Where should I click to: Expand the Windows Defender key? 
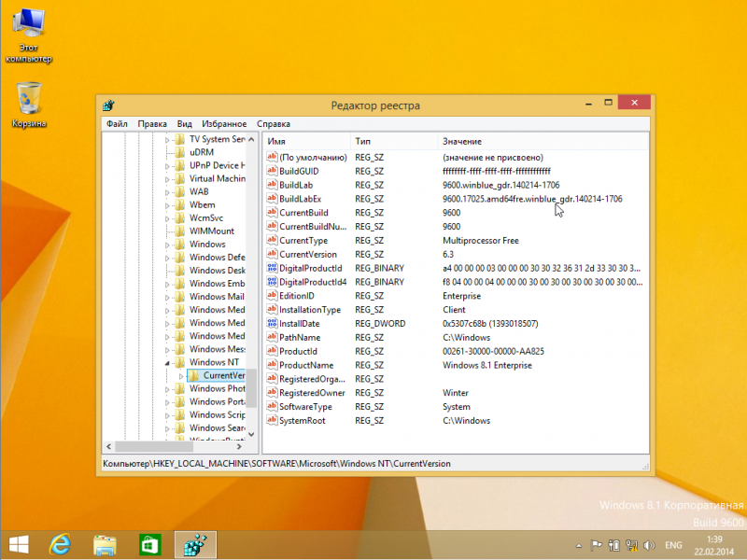167,259
